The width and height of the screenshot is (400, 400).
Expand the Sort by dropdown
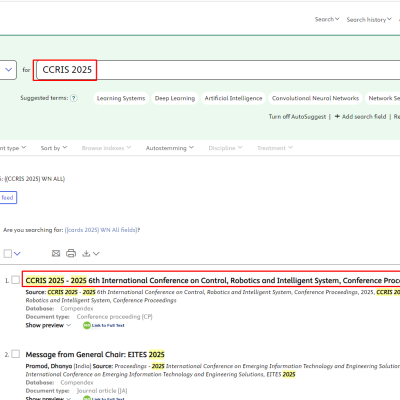point(54,148)
